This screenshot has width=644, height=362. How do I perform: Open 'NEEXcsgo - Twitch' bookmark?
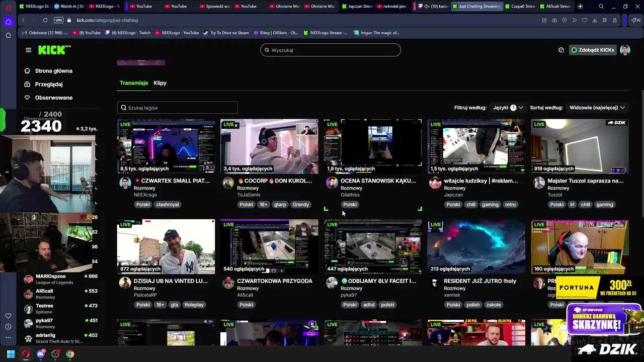click(127, 33)
